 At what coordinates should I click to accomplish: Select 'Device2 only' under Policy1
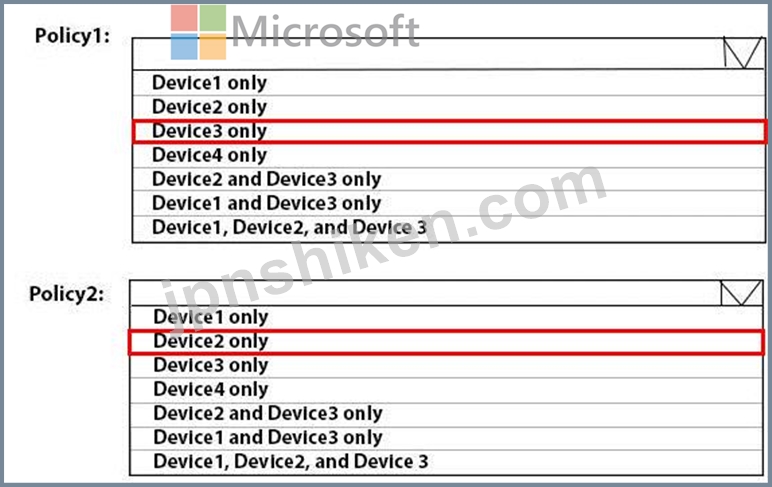(449, 107)
